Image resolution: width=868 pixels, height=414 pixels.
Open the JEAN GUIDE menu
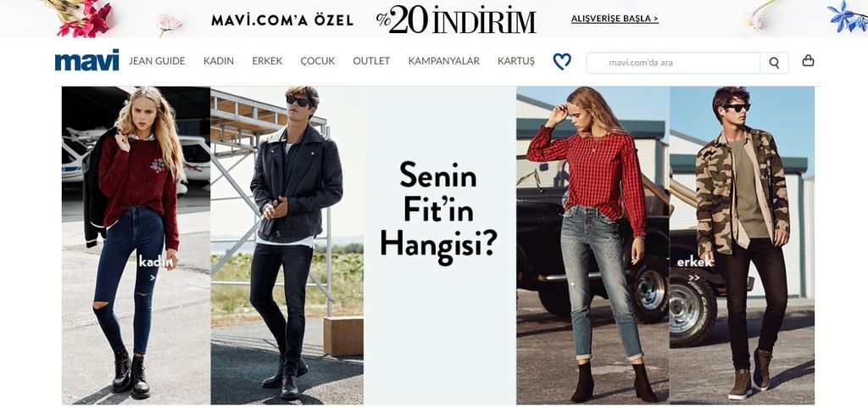point(157,61)
